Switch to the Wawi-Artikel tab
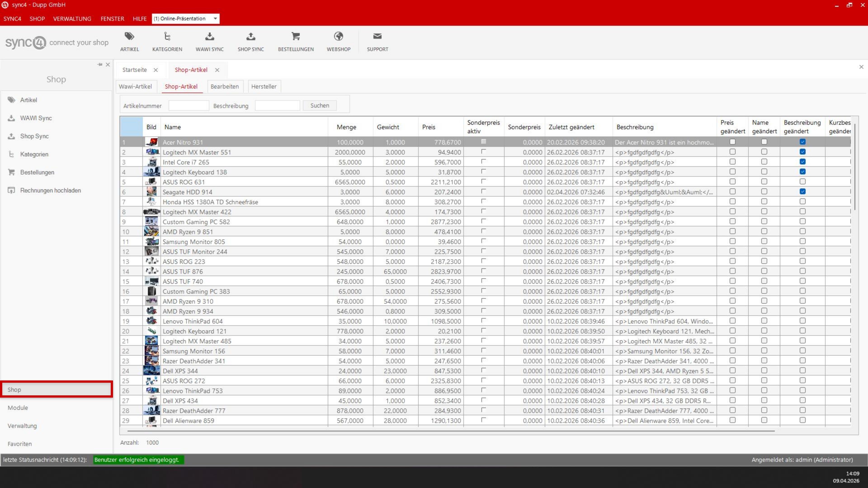Image resolution: width=868 pixels, height=488 pixels. pos(135,86)
